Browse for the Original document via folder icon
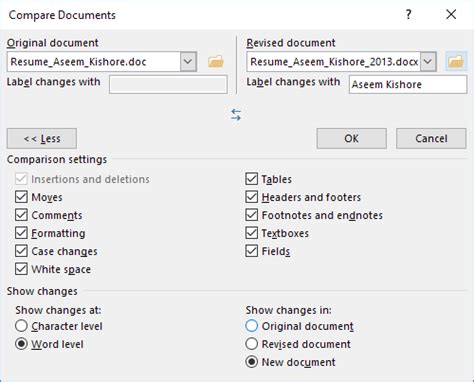474x382 pixels. [x=216, y=62]
